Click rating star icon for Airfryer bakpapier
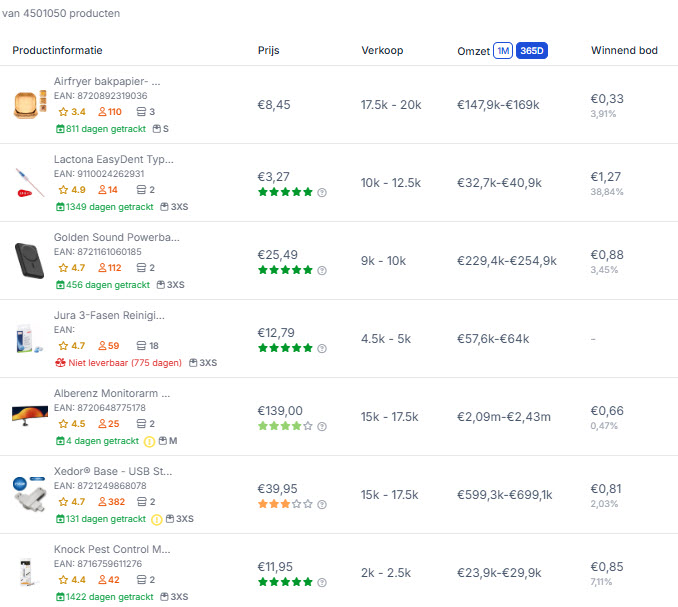This screenshot has height=607, width=678. tap(63, 112)
